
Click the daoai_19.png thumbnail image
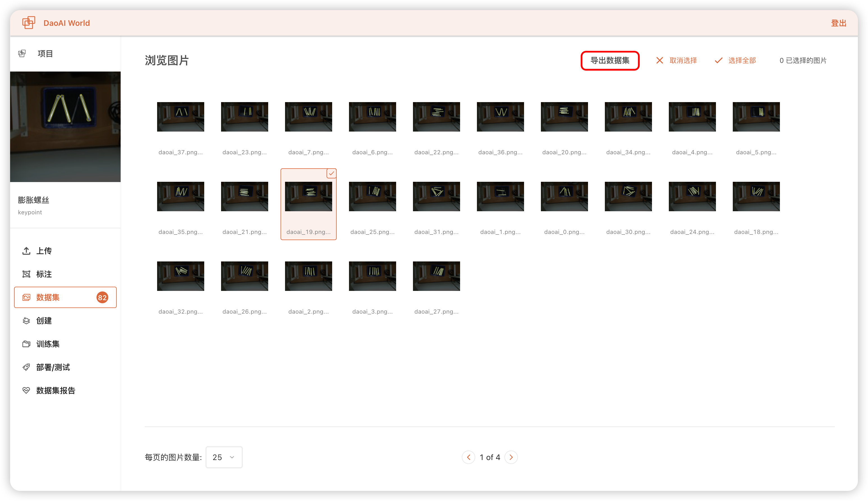[x=309, y=196]
